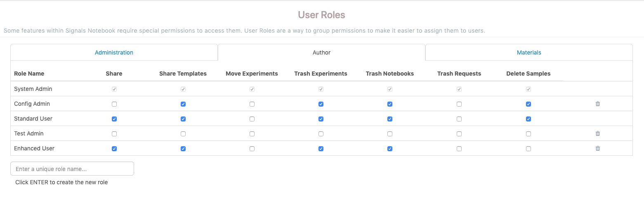Tick Delete Samples for Enhanced User
Viewport: 644px width, 214px height.
(x=528, y=149)
